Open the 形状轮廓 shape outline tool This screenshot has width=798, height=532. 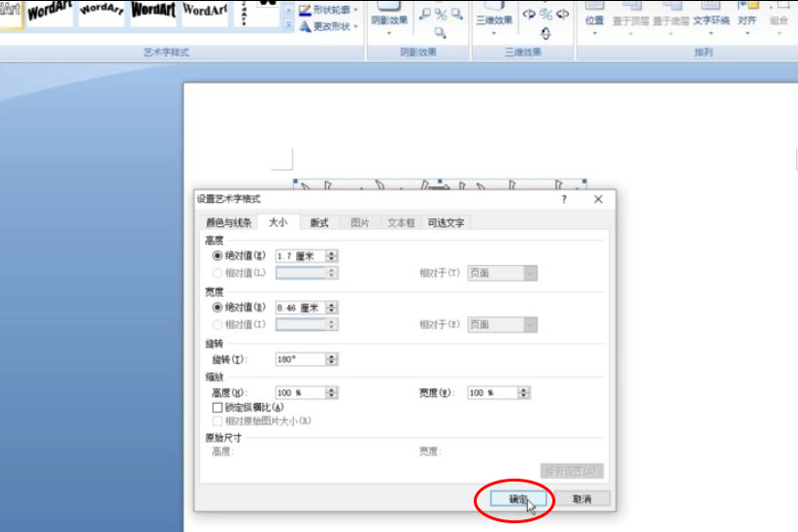[x=328, y=10]
